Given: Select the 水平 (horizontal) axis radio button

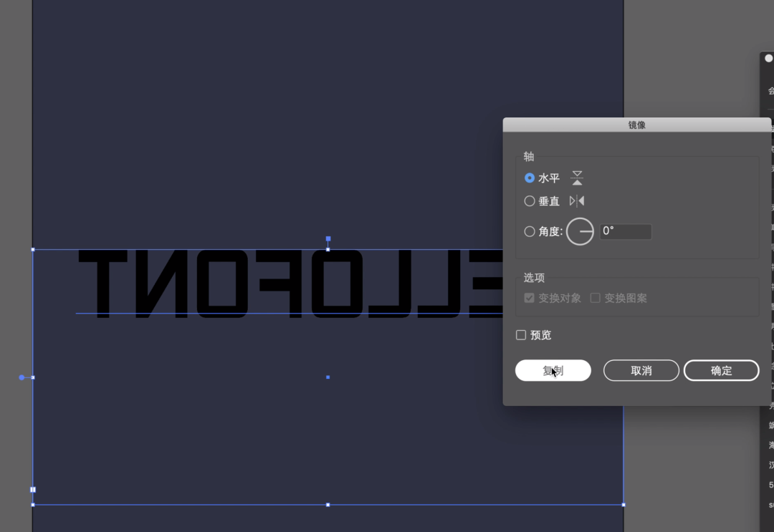Looking at the screenshot, I should [x=530, y=178].
